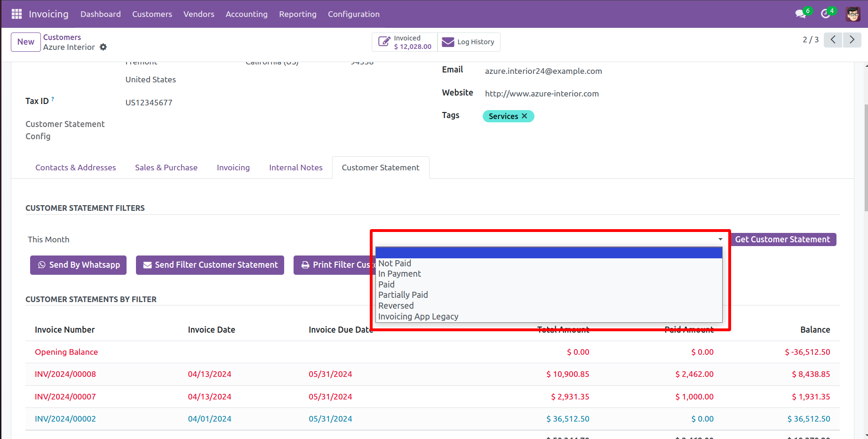Open invoice INV/2024/00008
Screen dimensions: 868x439
click(x=65, y=374)
